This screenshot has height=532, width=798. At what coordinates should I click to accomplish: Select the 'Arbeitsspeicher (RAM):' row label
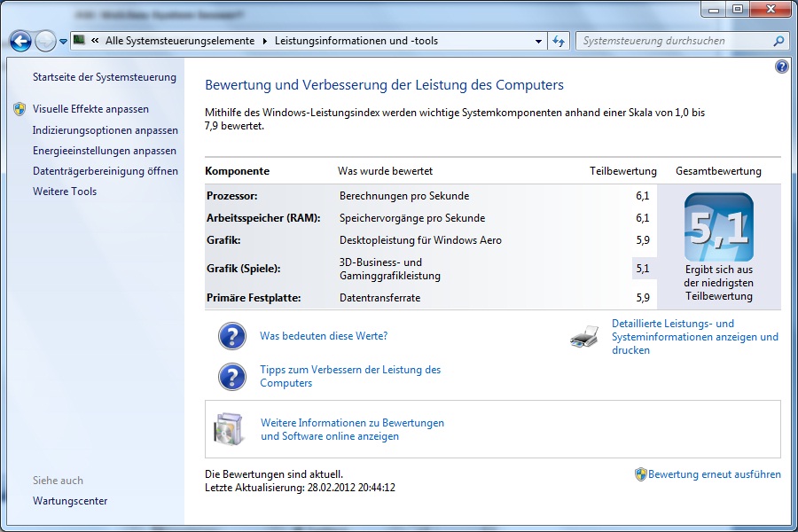coord(263,218)
